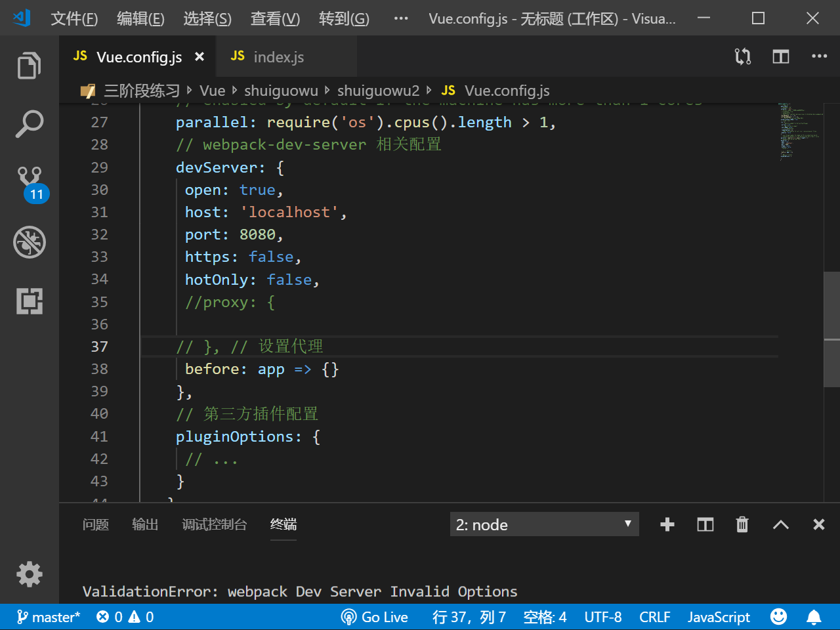The image size is (840, 630).
Task: Open notifications bell in status bar
Action: click(814, 617)
